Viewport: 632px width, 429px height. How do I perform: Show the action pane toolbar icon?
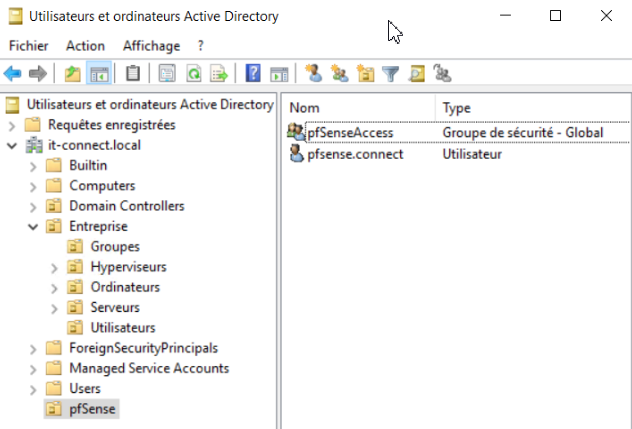279,75
